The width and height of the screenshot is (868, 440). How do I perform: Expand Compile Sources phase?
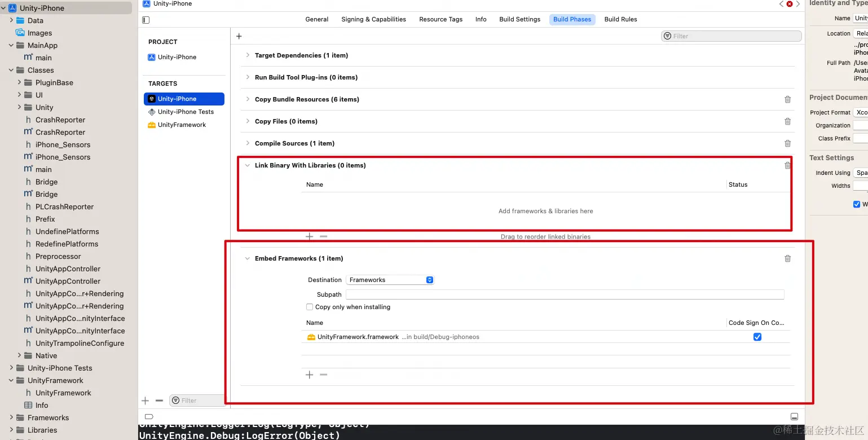tap(248, 143)
